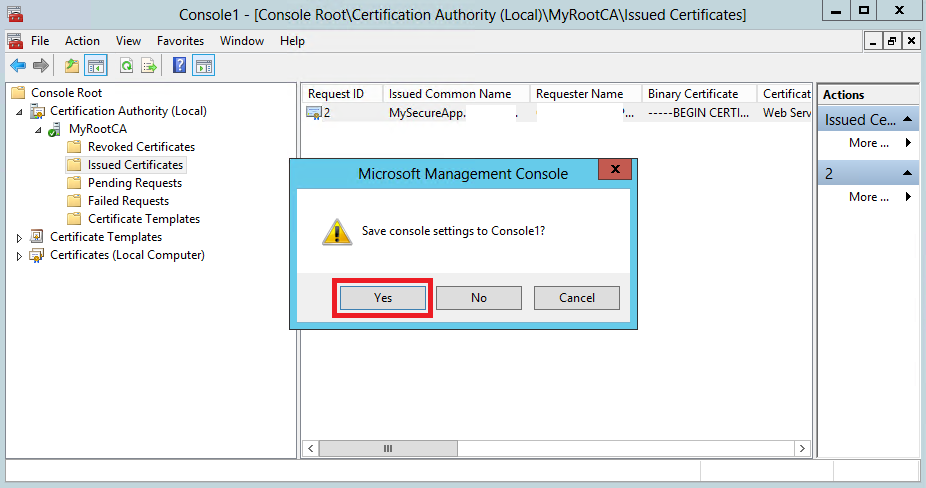Click the Request ID column header
The height and width of the screenshot is (488, 926).
click(343, 94)
